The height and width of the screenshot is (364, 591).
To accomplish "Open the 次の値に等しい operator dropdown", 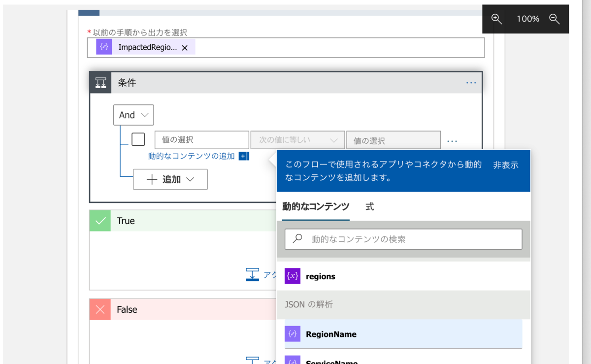I will pos(298,140).
